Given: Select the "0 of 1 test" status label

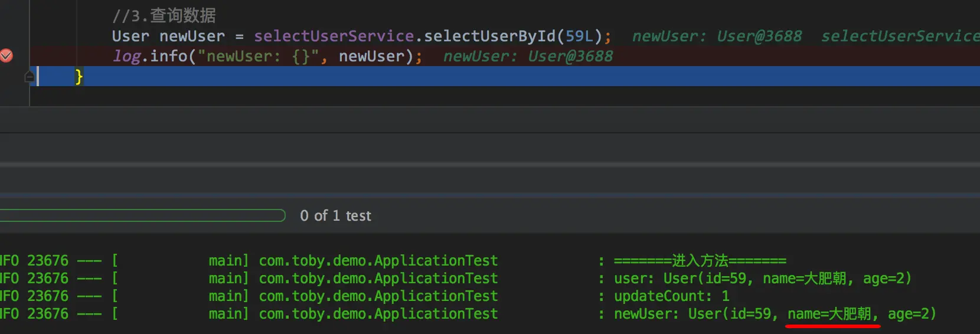Looking at the screenshot, I should (x=335, y=216).
